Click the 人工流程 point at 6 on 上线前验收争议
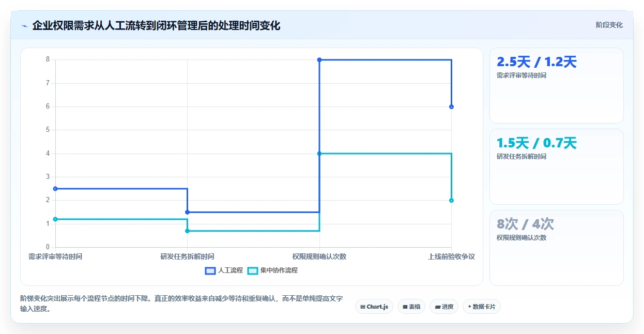This screenshot has height=334, width=644. tap(451, 107)
